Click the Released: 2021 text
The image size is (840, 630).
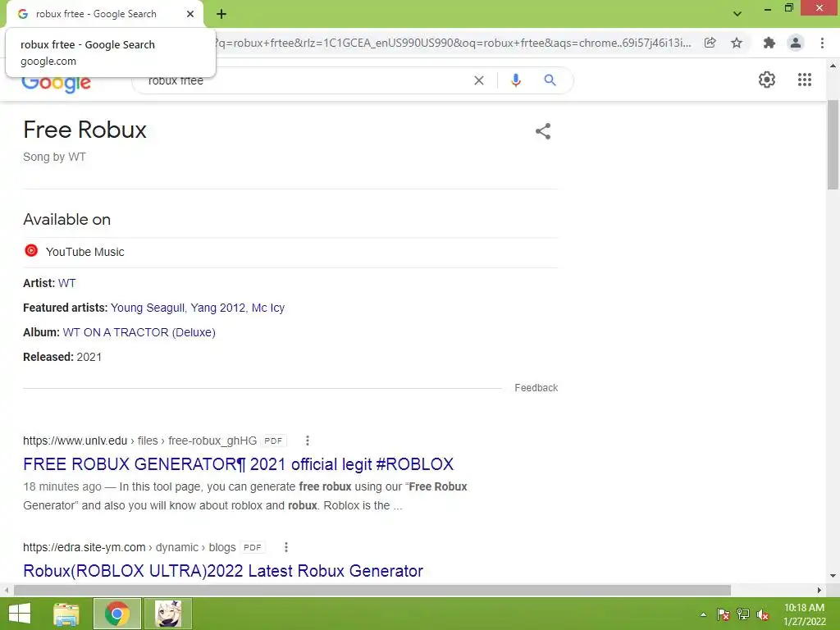tap(62, 357)
